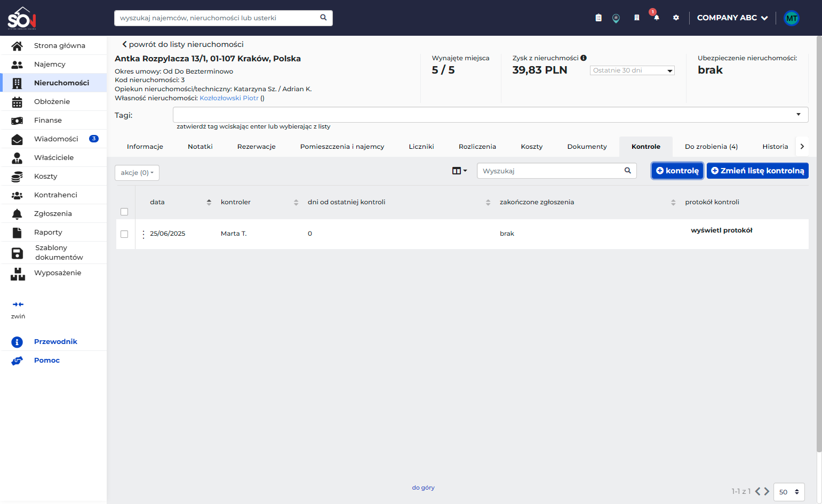This screenshot has height=504, width=822.
Task: Switch to the Do zrobienia (4) tab
Action: point(711,147)
